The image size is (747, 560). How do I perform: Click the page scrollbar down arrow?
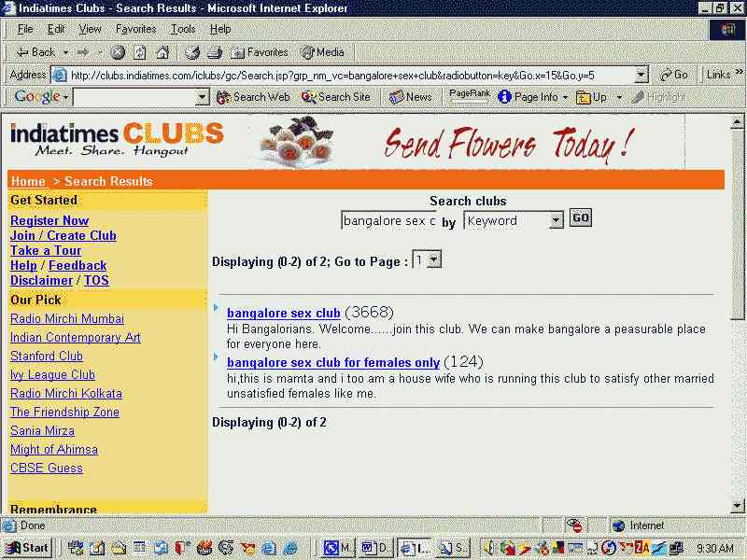coord(737,505)
